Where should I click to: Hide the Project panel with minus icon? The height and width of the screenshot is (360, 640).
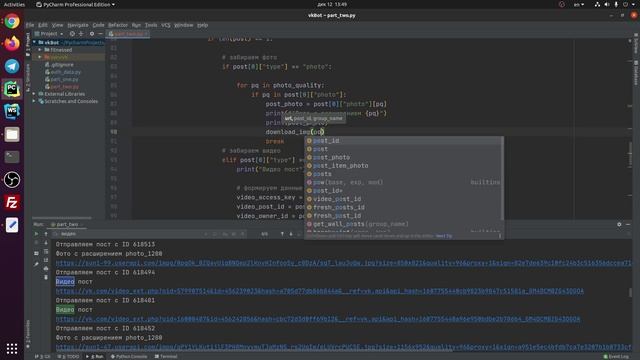click(x=100, y=34)
